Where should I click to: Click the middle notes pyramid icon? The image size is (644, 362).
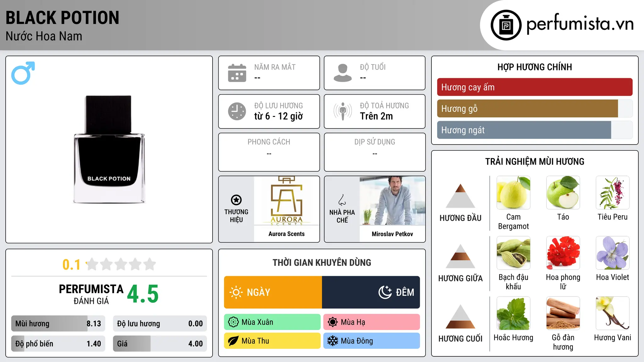pos(460,256)
